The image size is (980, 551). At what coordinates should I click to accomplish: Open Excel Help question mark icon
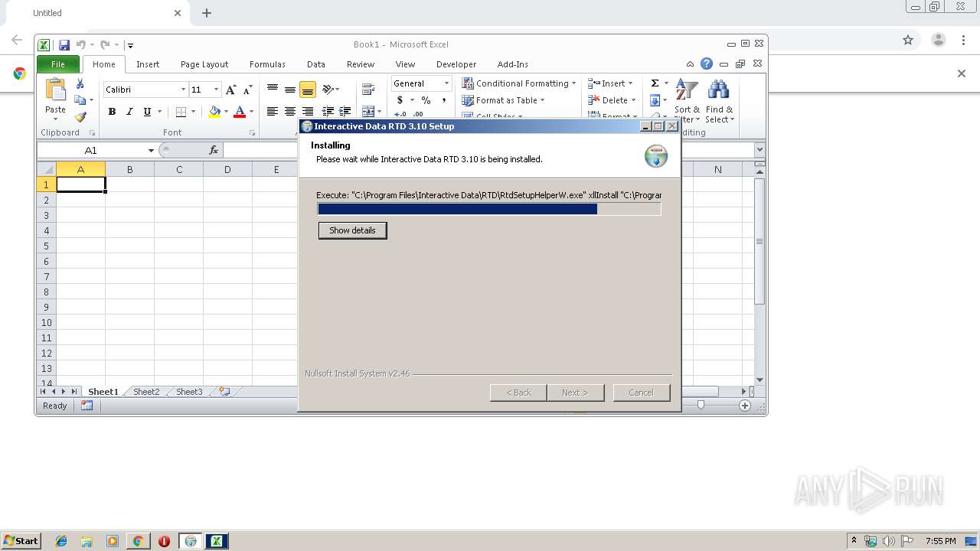pos(707,64)
